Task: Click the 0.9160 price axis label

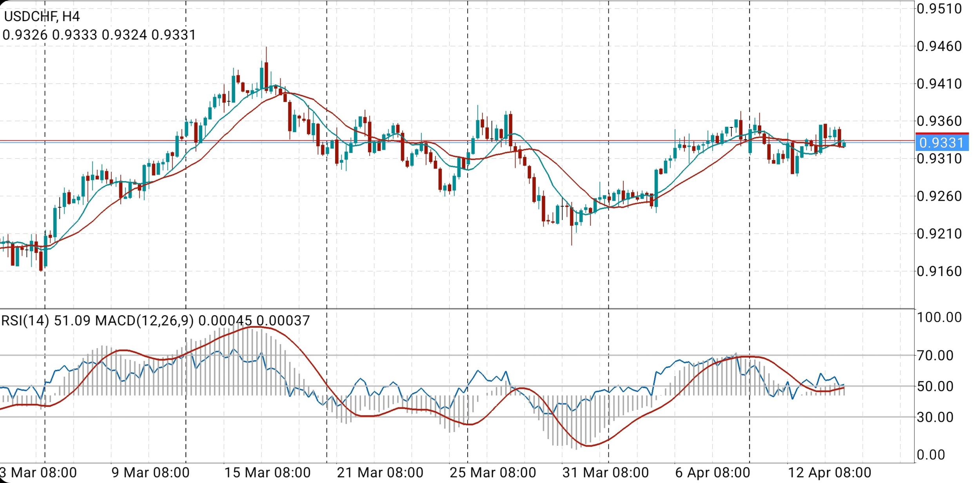Action: tap(939, 271)
